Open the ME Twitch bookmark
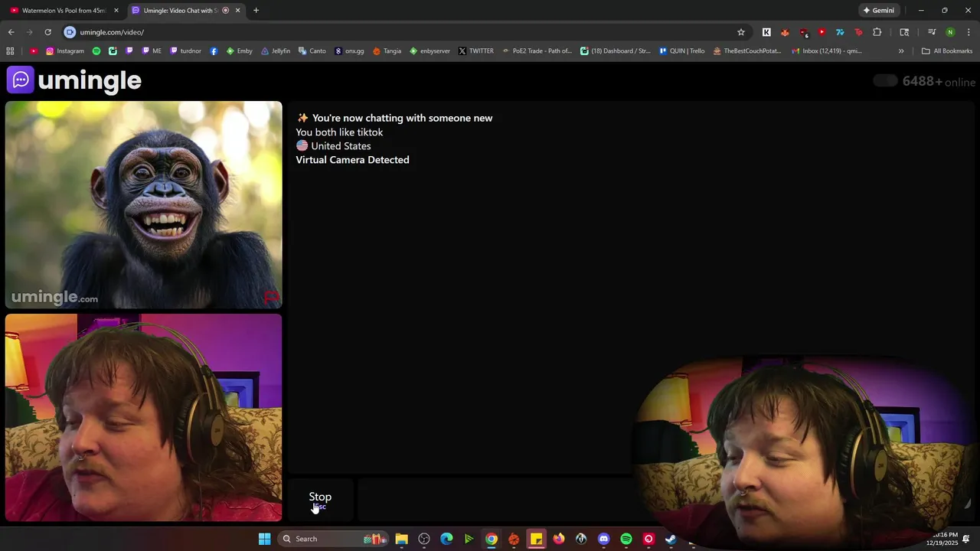The height and width of the screenshot is (551, 980). (x=152, y=51)
